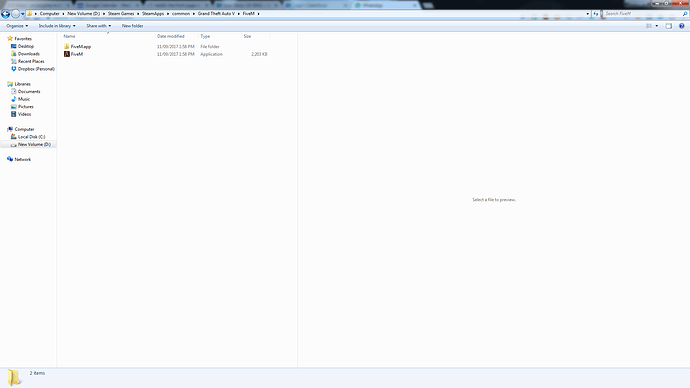Open the Documents library
The height and width of the screenshot is (388, 690).
pyautogui.click(x=29, y=92)
